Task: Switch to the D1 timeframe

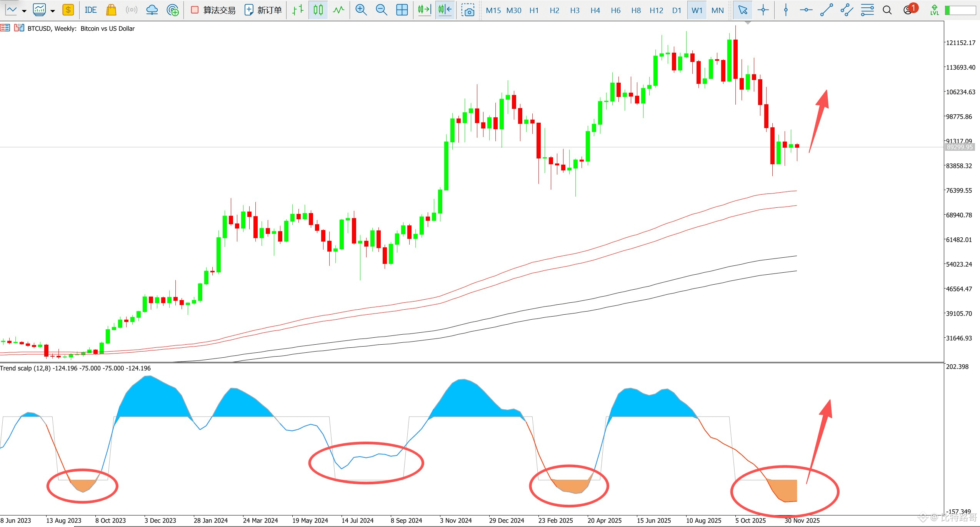Action: tap(677, 10)
